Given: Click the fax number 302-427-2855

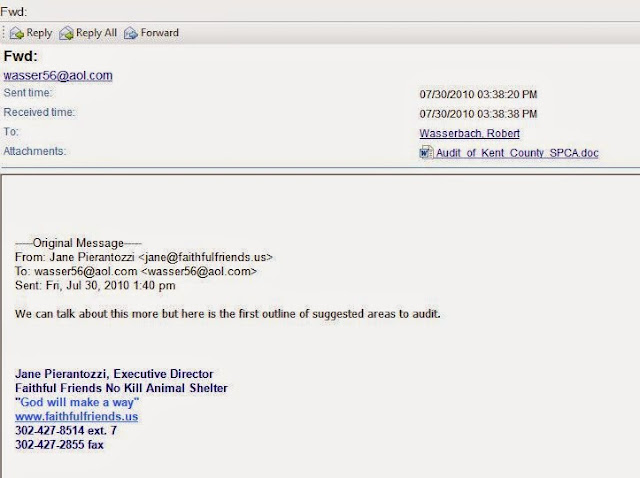Looking at the screenshot, I should click(59, 445).
